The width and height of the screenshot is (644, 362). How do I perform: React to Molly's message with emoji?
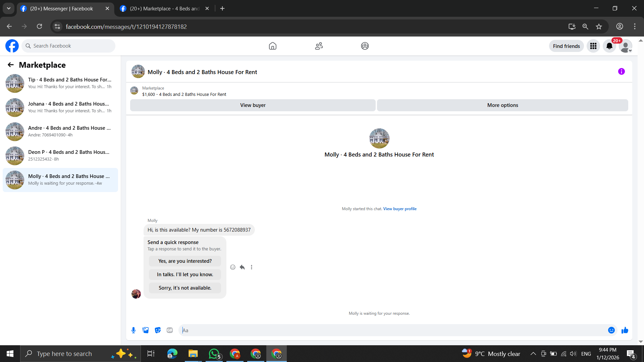[x=233, y=267]
